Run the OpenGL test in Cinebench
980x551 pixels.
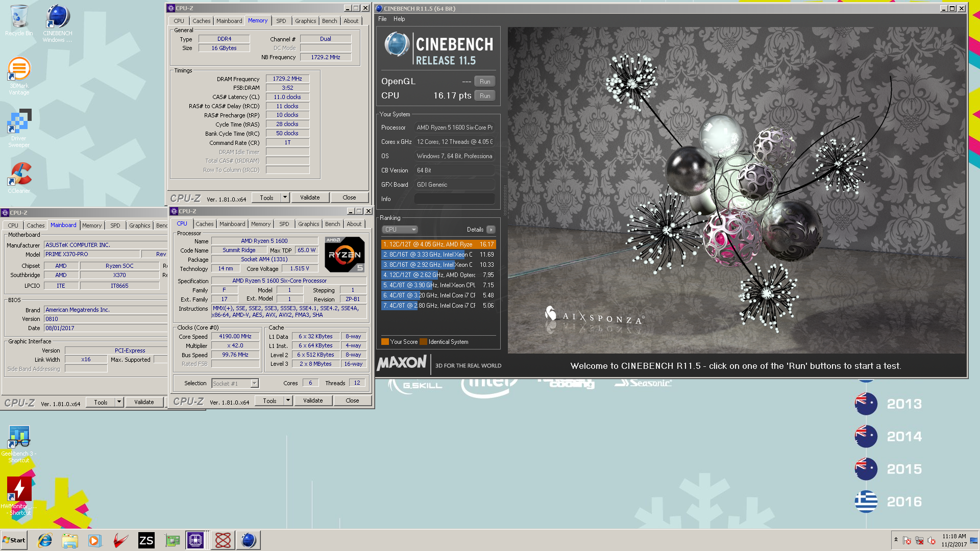coord(485,81)
